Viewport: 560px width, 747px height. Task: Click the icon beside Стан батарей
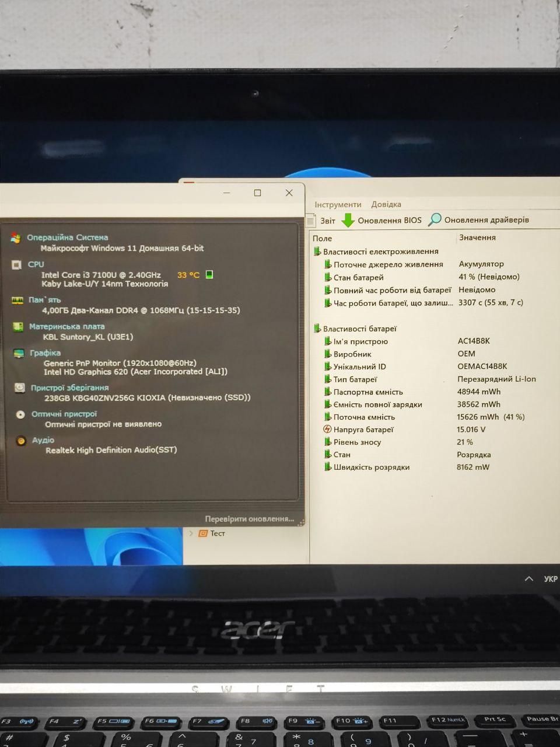pyautogui.click(x=327, y=277)
